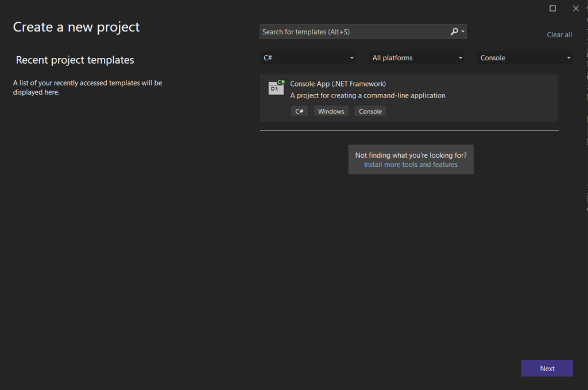
Task: Expand the All platforms filter dropdown
Action: click(x=417, y=58)
